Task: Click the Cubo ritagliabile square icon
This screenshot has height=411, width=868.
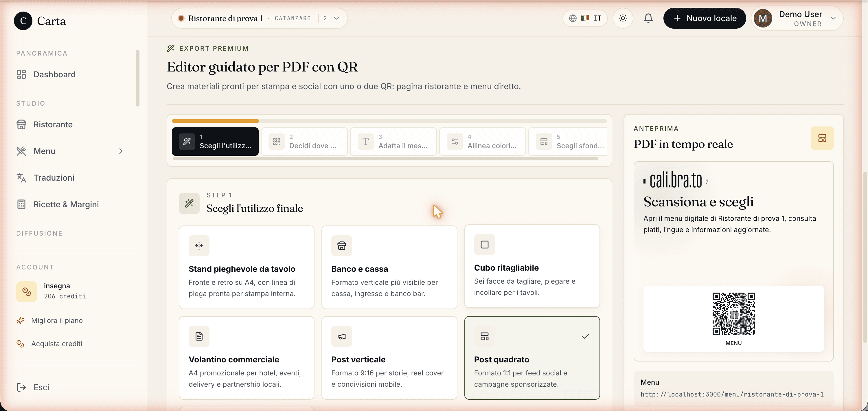Action: tap(484, 245)
